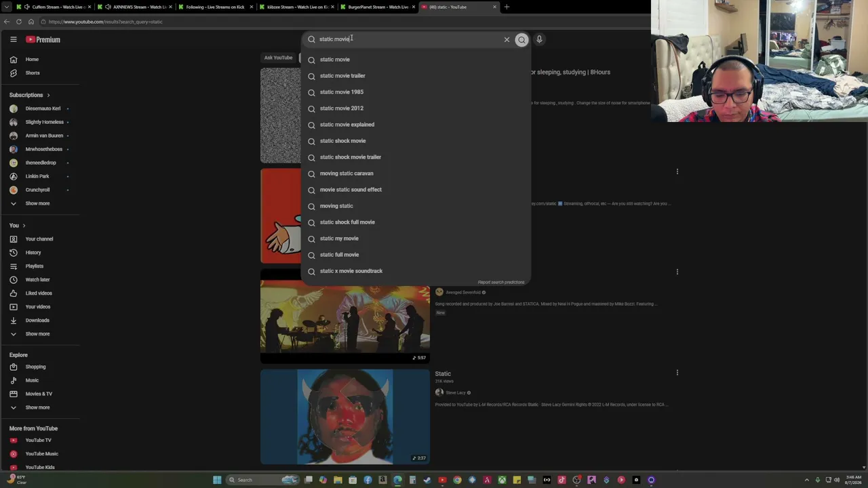The image size is (868, 488).
Task: Open the Windows Start menu
Action: click(217, 480)
